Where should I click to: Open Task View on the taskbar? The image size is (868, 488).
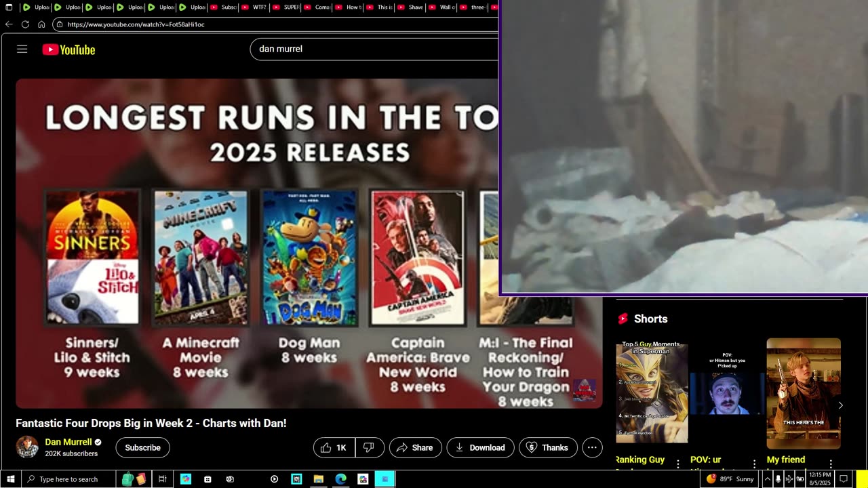pyautogui.click(x=163, y=479)
